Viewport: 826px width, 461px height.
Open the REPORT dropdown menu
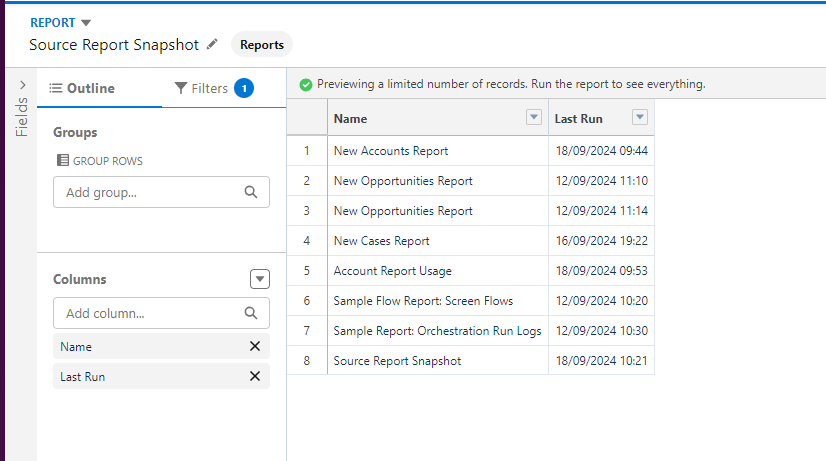(85, 22)
